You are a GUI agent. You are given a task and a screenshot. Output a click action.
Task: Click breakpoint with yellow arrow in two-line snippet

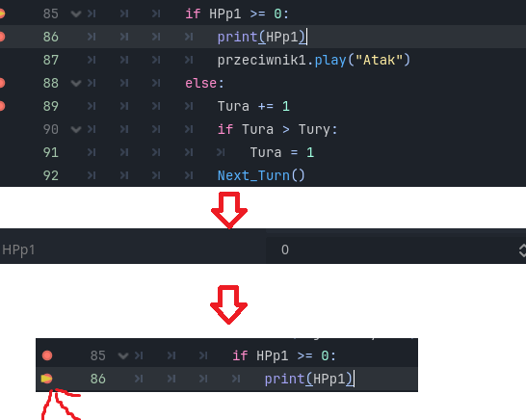coord(46,379)
